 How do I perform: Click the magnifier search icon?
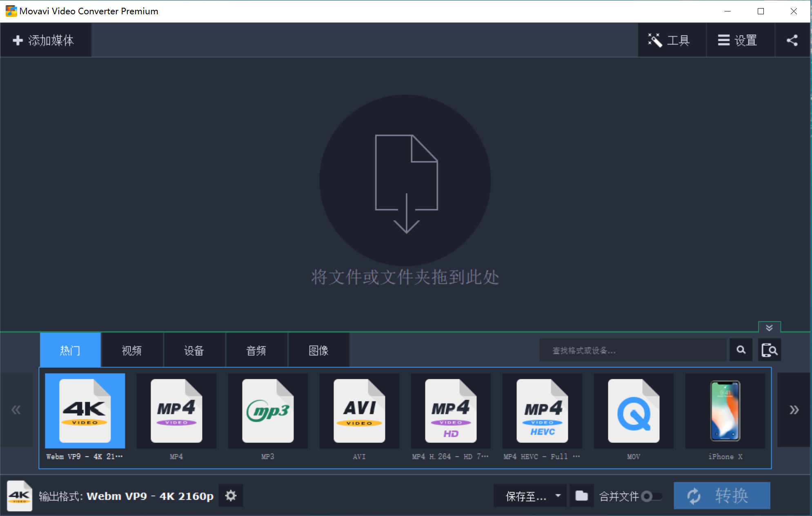(x=741, y=350)
